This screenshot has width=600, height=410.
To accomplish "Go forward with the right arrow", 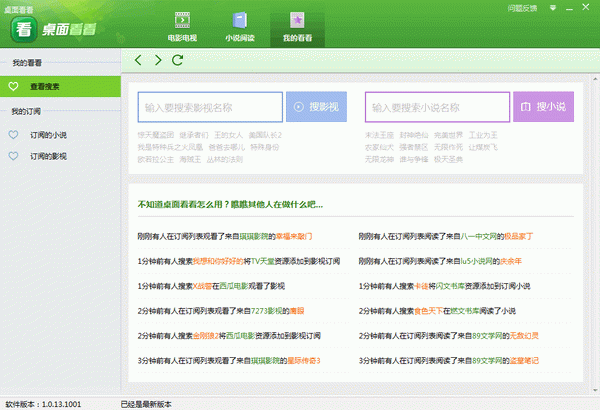I will 158,60.
